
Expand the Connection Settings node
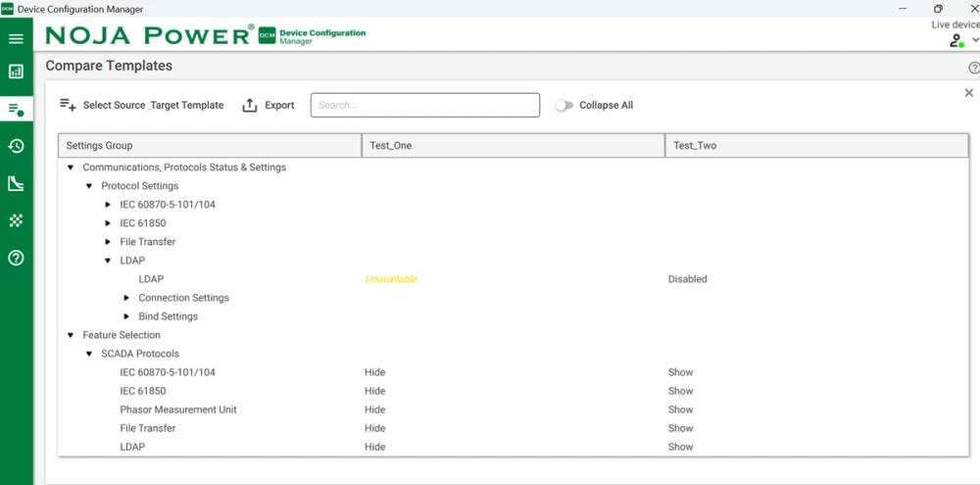click(126, 298)
